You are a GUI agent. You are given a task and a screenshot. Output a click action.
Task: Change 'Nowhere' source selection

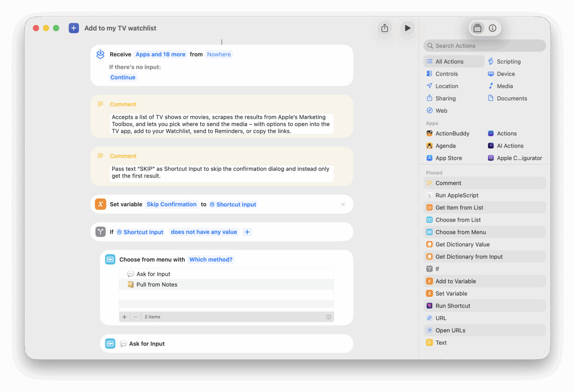pos(219,54)
